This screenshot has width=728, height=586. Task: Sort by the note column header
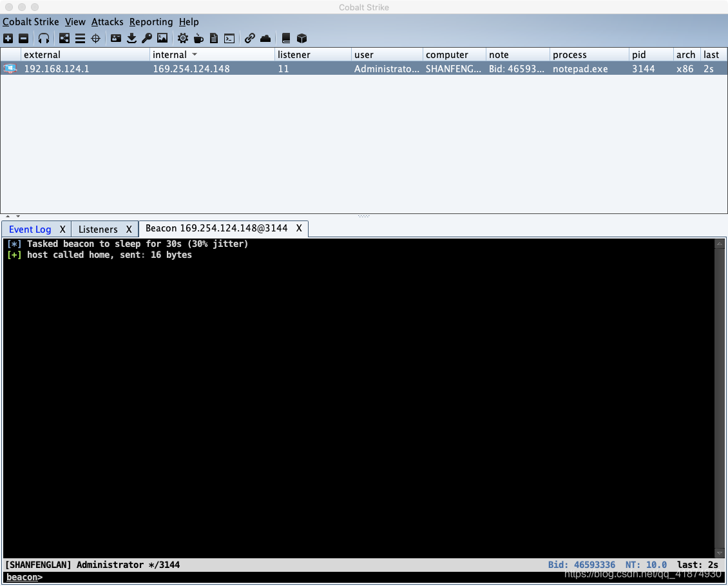tap(518, 54)
